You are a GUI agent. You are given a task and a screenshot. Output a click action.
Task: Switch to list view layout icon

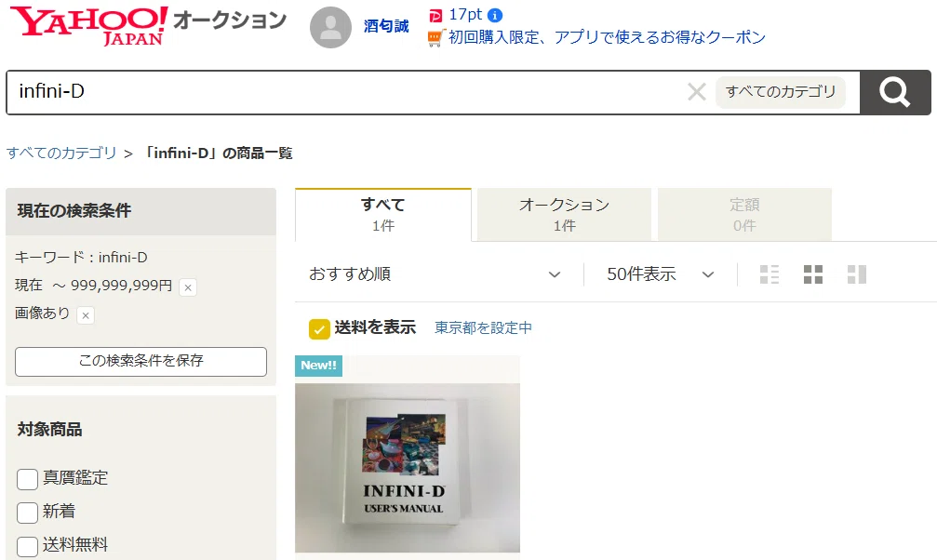770,274
